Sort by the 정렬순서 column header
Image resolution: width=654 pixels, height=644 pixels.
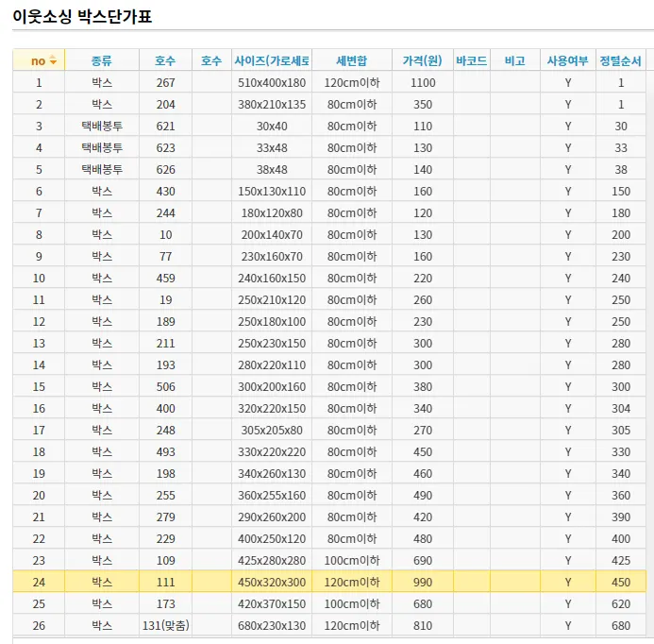(x=621, y=61)
